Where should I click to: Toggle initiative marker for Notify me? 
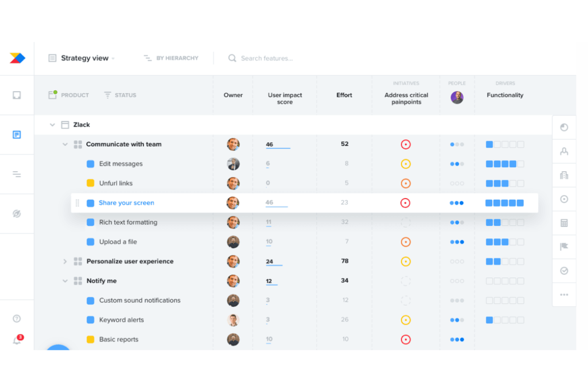[x=406, y=281]
